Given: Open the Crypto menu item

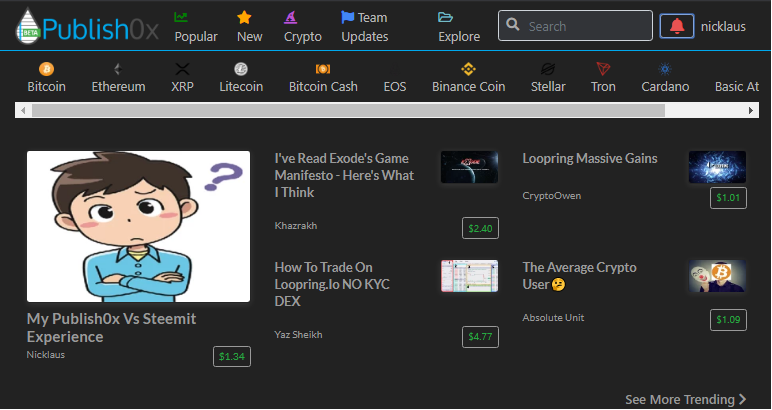Looking at the screenshot, I should click(x=303, y=37).
